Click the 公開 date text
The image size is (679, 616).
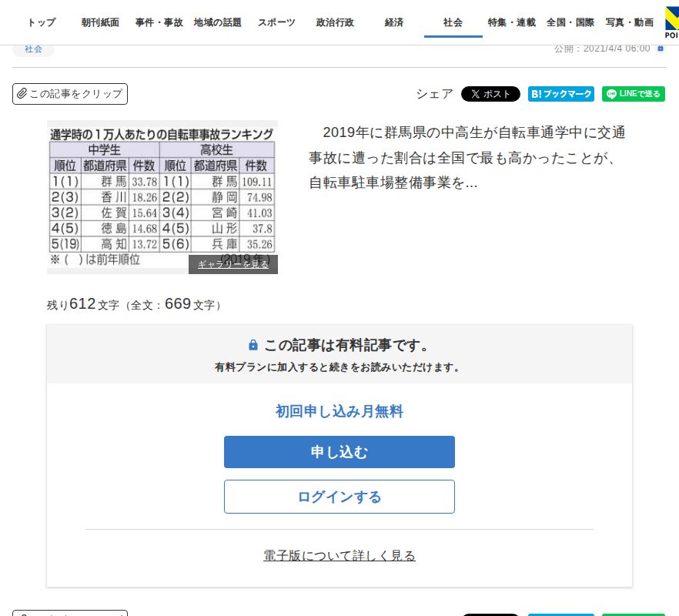click(x=602, y=49)
